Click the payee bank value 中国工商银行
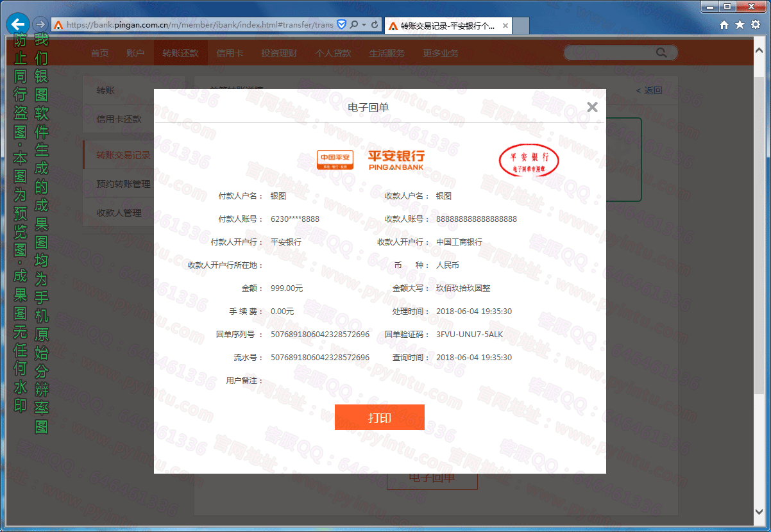This screenshot has width=771, height=532. click(459, 242)
